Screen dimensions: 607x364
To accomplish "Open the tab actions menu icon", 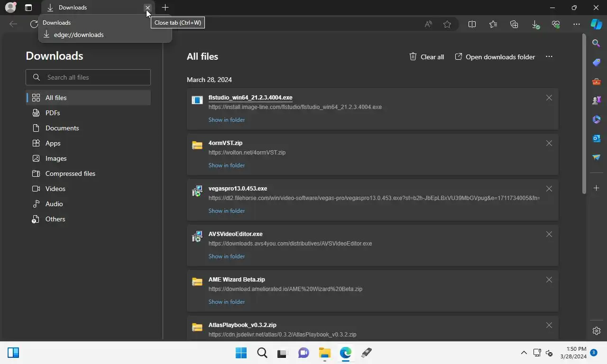I will [28, 8].
